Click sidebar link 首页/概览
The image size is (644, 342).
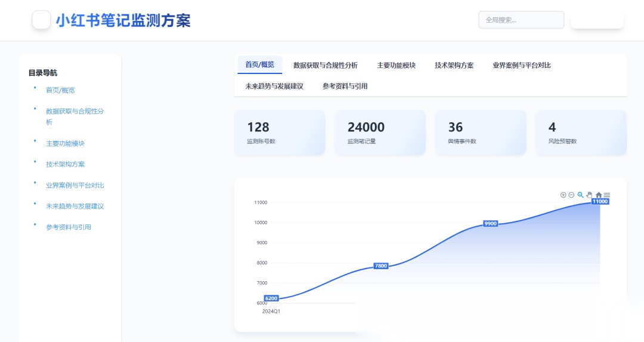[60, 90]
